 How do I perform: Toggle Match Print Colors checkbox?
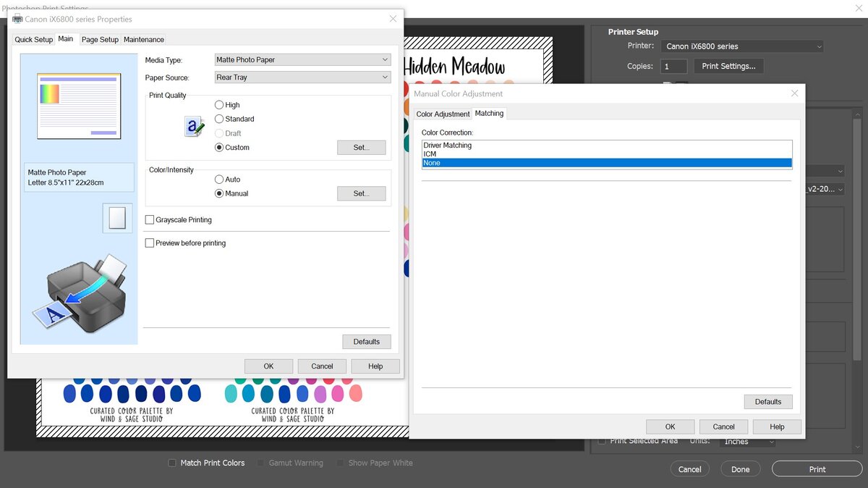[172, 463]
